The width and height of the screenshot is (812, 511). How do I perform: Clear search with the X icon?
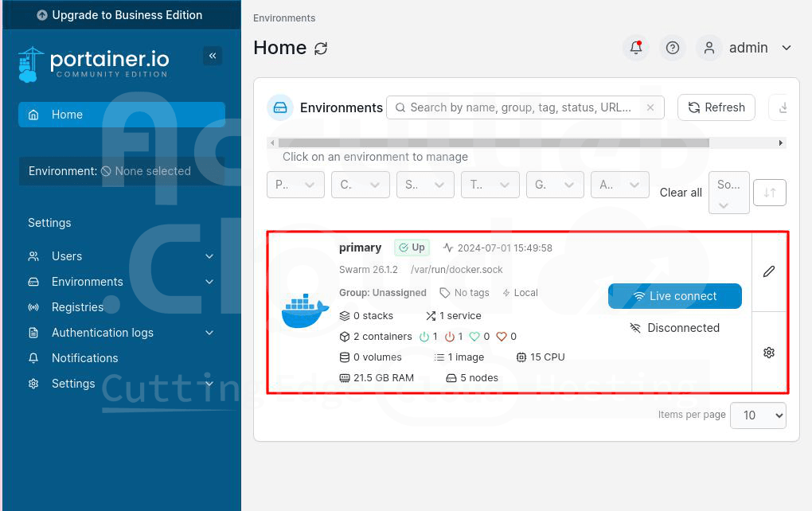coord(650,107)
